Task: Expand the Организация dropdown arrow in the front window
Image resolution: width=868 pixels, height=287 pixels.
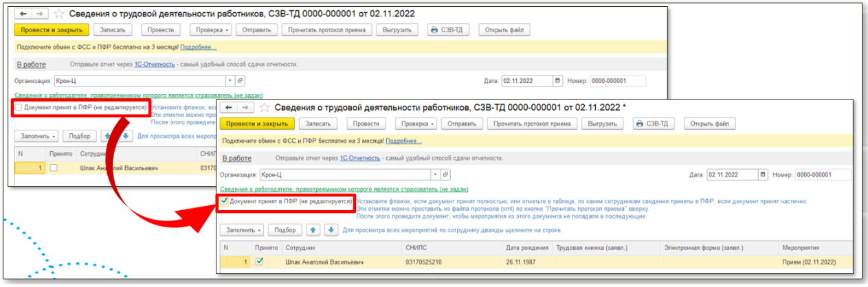Action: click(433, 174)
